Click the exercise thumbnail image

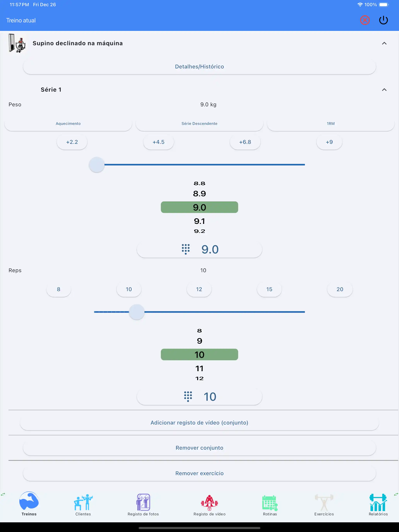click(x=17, y=43)
